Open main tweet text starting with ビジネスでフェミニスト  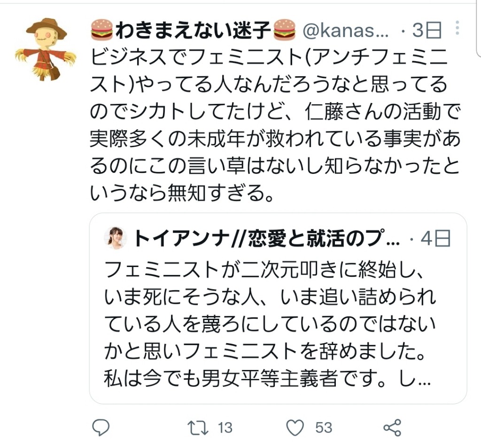tap(275, 125)
